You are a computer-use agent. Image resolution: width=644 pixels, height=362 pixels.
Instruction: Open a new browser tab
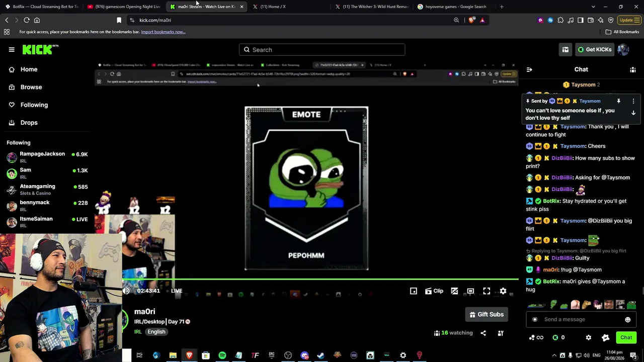[502, 7]
